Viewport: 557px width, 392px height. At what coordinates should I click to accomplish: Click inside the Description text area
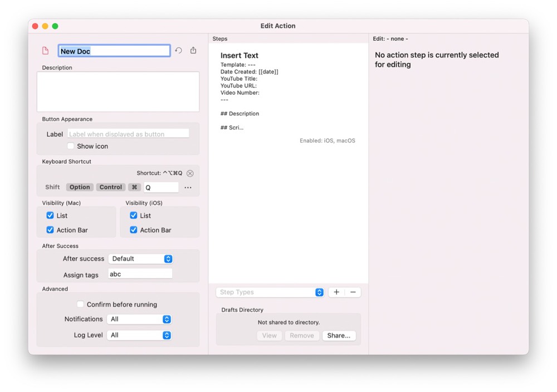(x=118, y=92)
